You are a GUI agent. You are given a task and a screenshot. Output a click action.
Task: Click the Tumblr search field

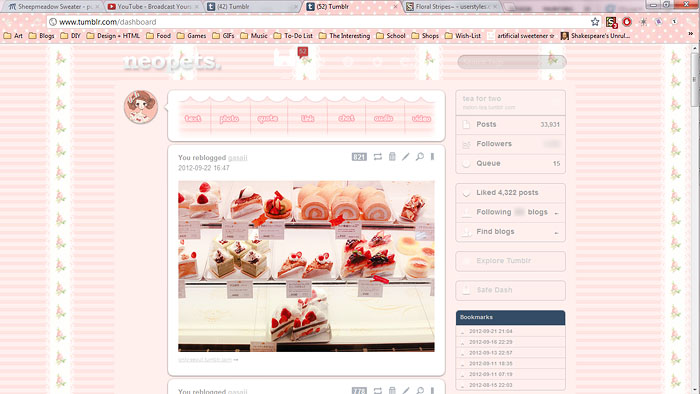(x=512, y=62)
